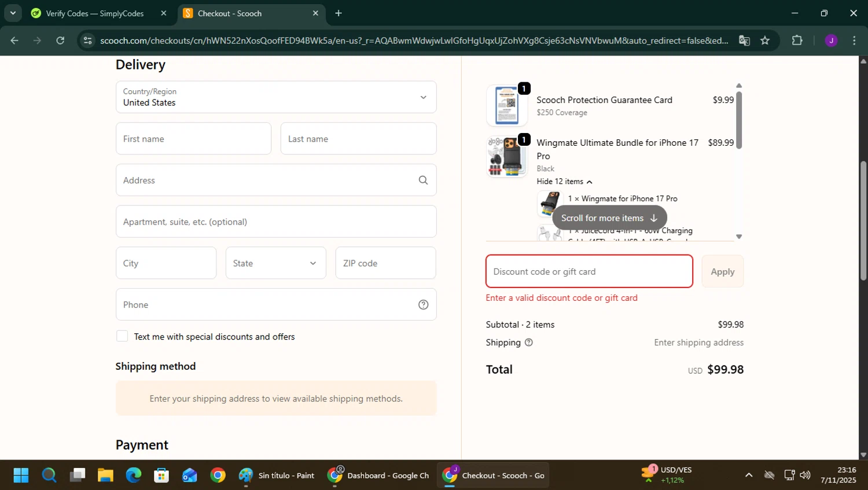Viewport: 868px width, 490px height.
Task: Open the State dropdown
Action: coord(276,263)
